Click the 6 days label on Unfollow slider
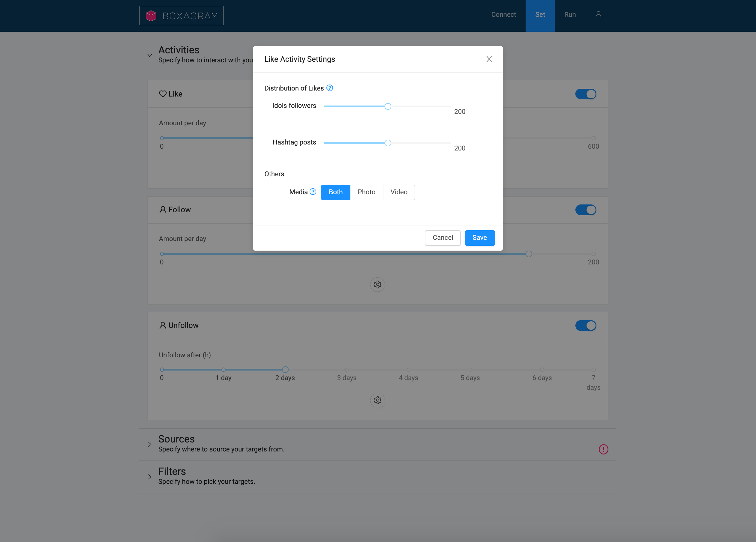This screenshot has height=542, width=756. [542, 378]
